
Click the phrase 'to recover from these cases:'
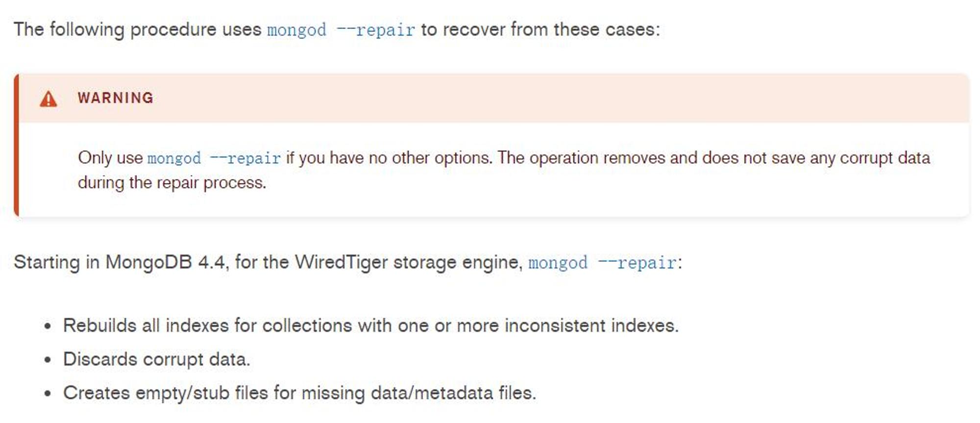click(540, 29)
